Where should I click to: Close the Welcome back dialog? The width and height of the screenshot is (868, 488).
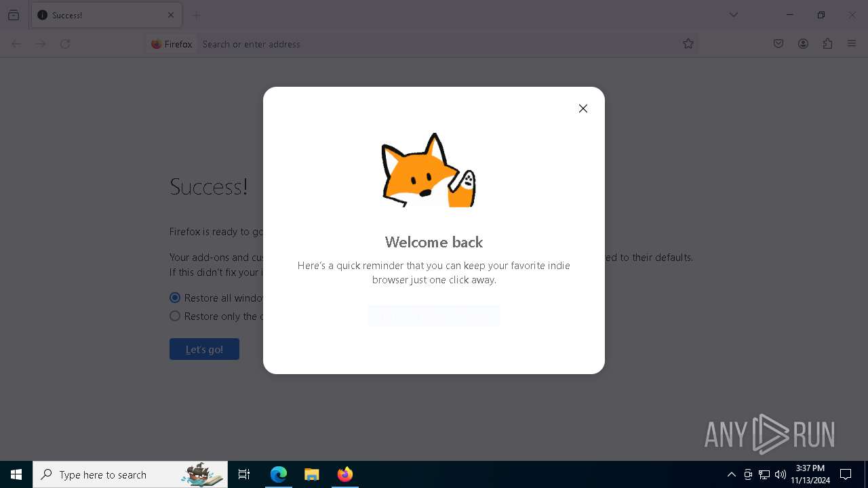[583, 108]
